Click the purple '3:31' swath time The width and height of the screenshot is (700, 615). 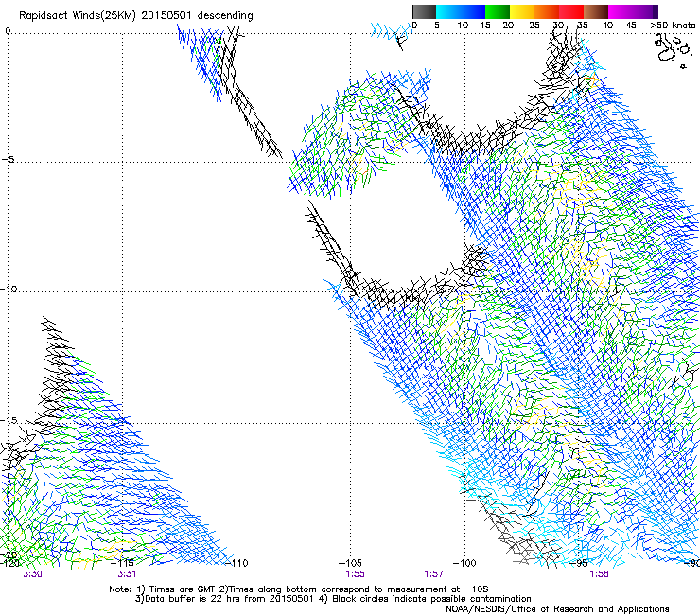[127, 574]
